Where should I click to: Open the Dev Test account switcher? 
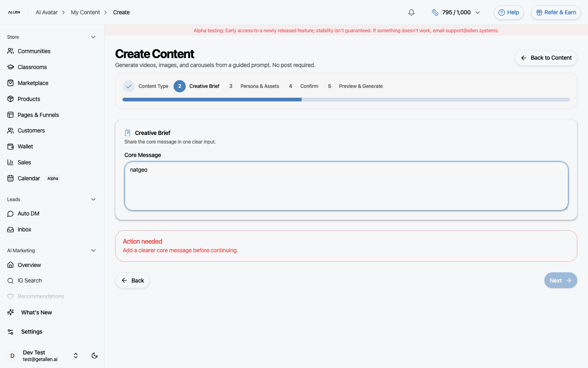coord(76,356)
